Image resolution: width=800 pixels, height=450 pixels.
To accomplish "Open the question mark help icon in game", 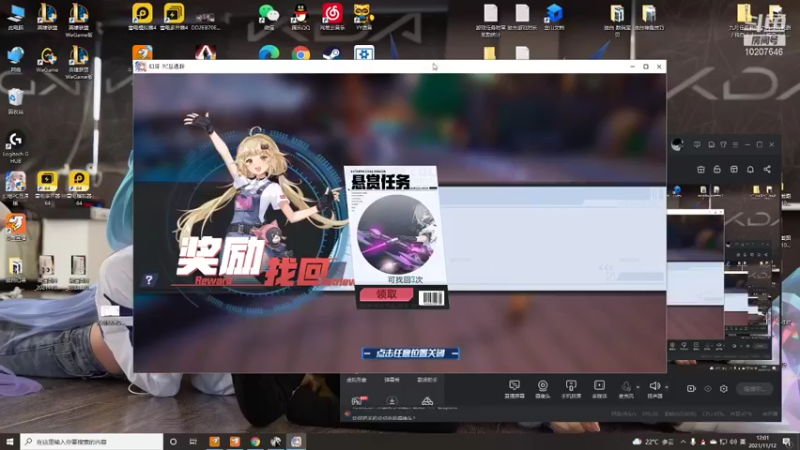I will pyautogui.click(x=148, y=280).
